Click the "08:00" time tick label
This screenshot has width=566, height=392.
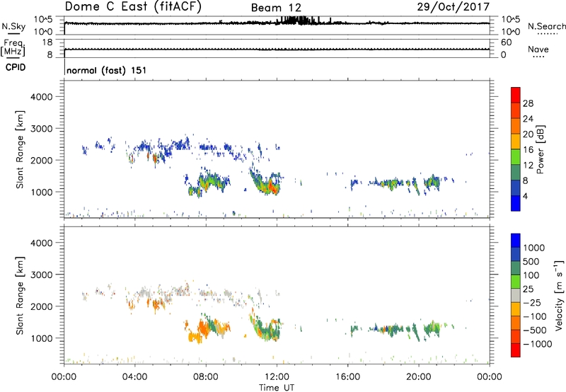click(x=206, y=377)
